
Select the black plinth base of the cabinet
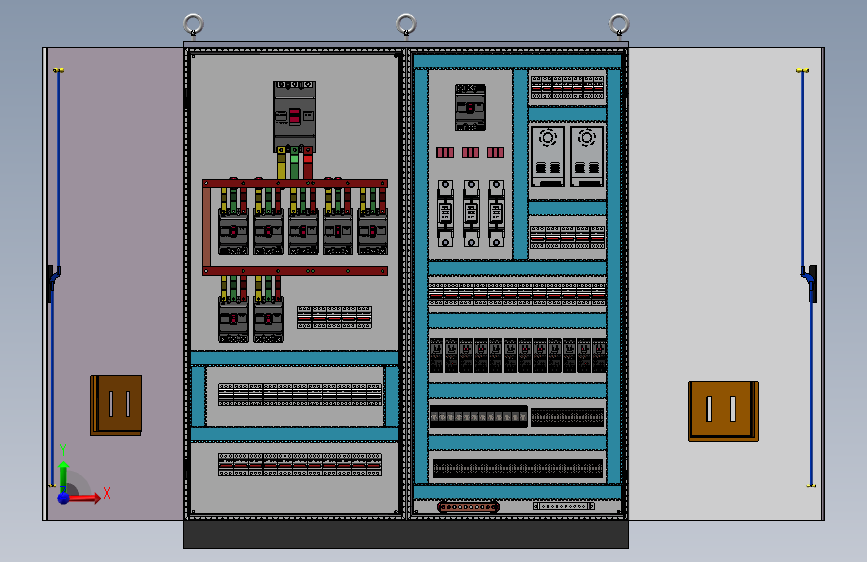(x=406, y=534)
